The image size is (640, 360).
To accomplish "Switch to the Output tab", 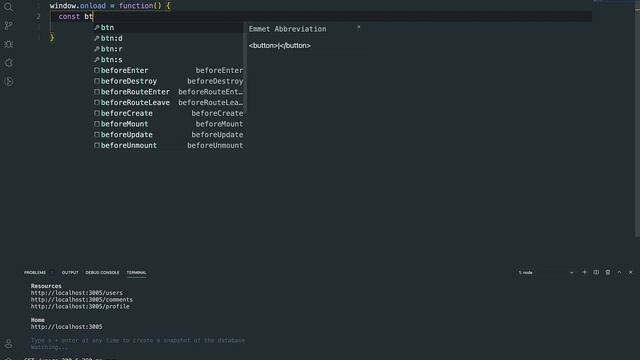I will click(70, 272).
